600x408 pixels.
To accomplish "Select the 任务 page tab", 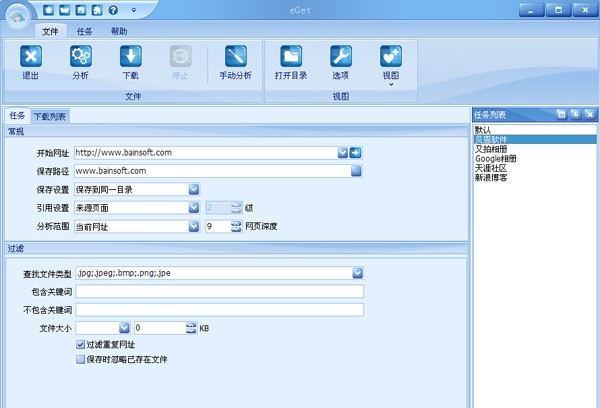I will [x=17, y=116].
